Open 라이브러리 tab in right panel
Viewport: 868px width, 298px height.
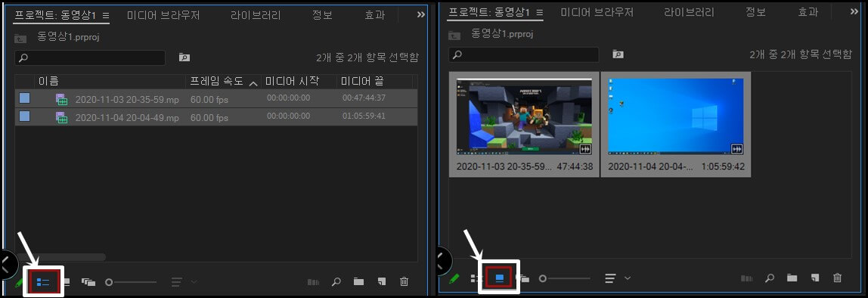click(x=690, y=12)
